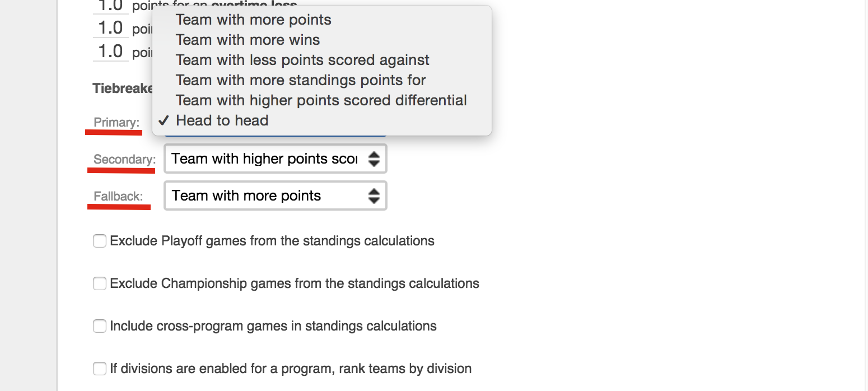Screen dimensions: 868x391
Task: Select "Team with more points" in the open dropdown
Action: pos(253,20)
